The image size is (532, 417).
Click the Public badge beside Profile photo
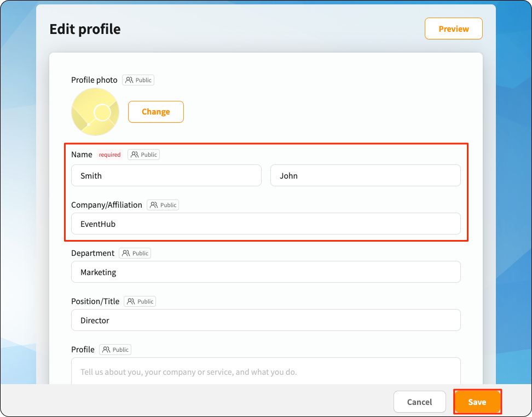point(138,80)
